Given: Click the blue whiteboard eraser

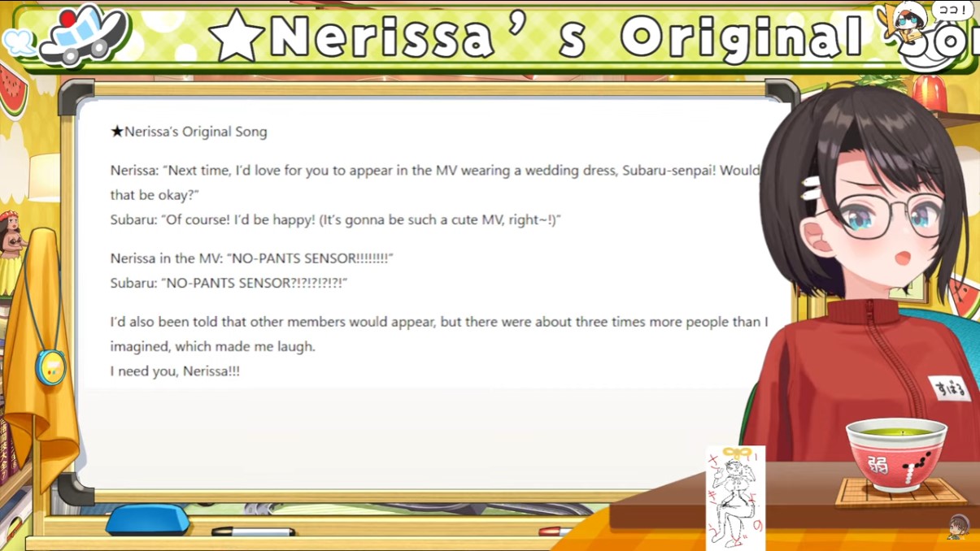Looking at the screenshot, I should point(147,520).
